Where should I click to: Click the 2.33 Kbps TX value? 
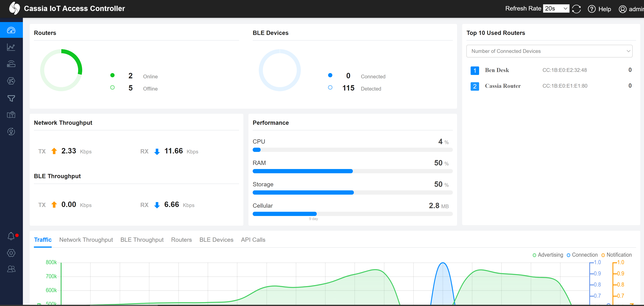69,151
